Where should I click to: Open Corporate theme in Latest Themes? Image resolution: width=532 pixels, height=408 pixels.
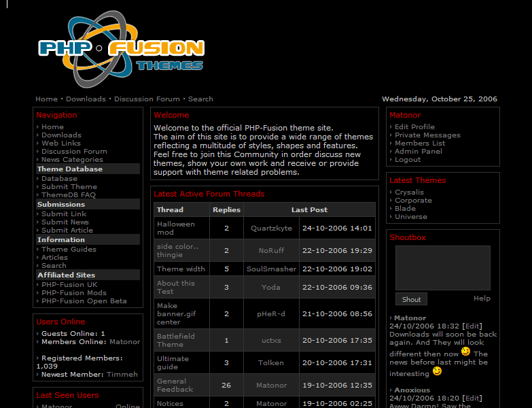coord(413,201)
